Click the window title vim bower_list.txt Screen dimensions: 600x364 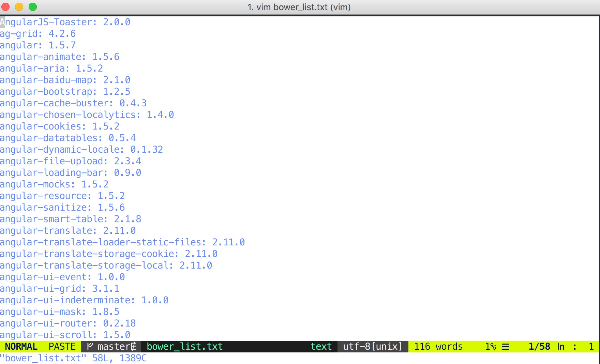coord(299,7)
